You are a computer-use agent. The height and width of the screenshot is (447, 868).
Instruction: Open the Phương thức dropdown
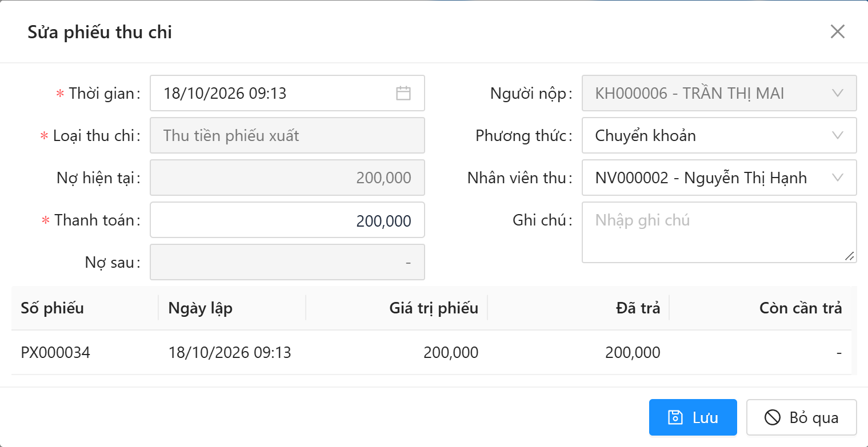(x=719, y=135)
